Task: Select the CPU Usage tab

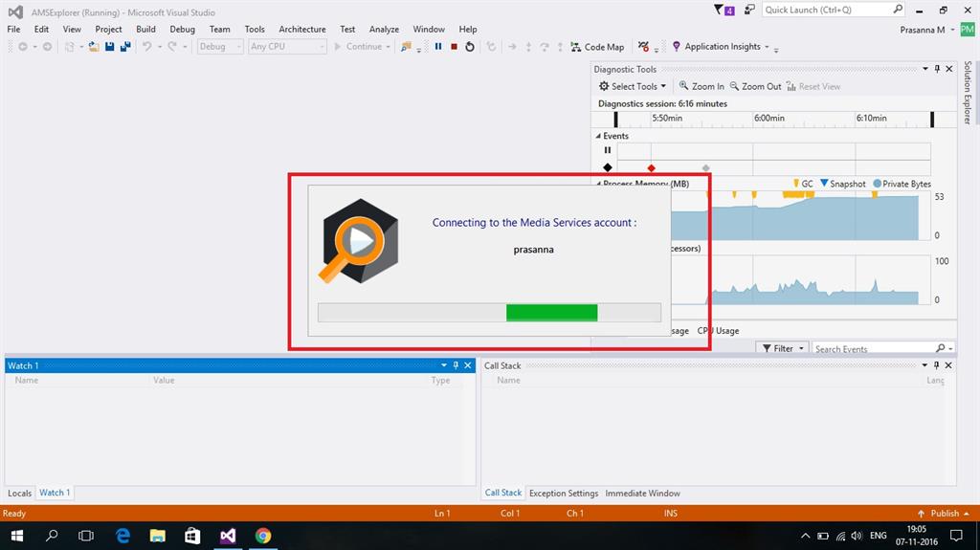Action: [x=718, y=331]
